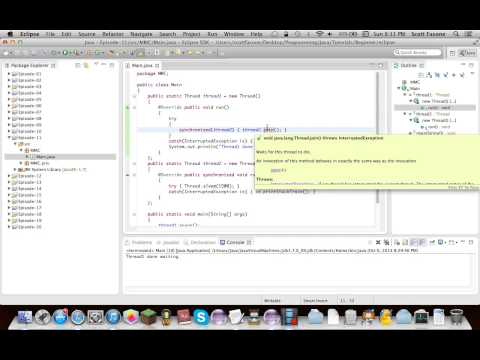Click the green Run button in toolbar
480x360 pixels.
[x=65, y=53]
